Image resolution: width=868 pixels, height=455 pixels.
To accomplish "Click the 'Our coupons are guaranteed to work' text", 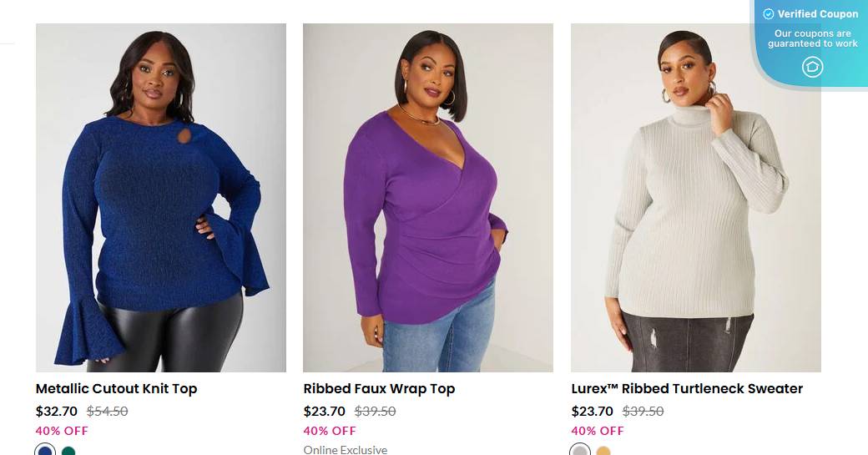I will click(x=812, y=38).
